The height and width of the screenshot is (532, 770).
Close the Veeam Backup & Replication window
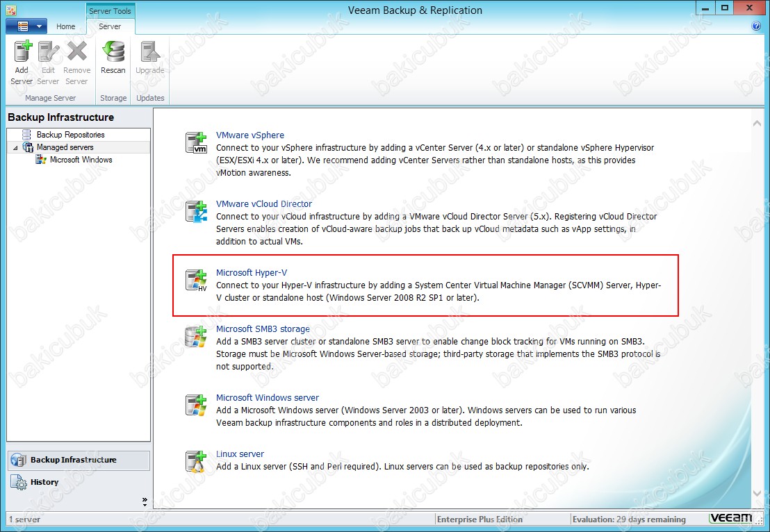click(749, 8)
